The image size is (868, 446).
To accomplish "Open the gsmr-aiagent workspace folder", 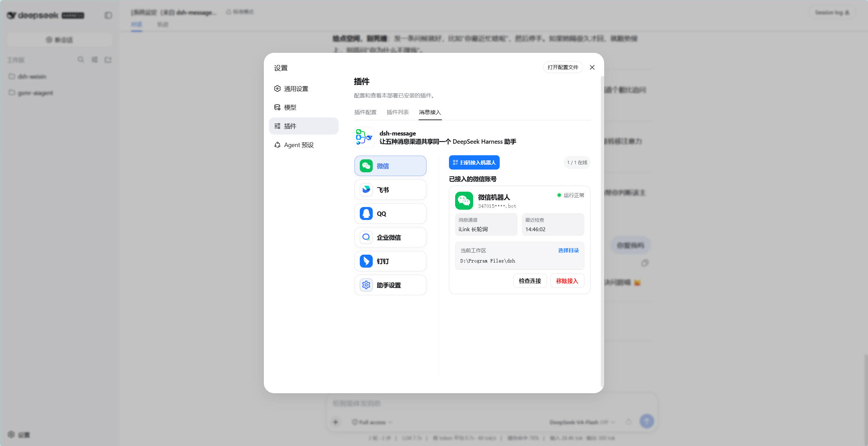I will tap(35, 93).
